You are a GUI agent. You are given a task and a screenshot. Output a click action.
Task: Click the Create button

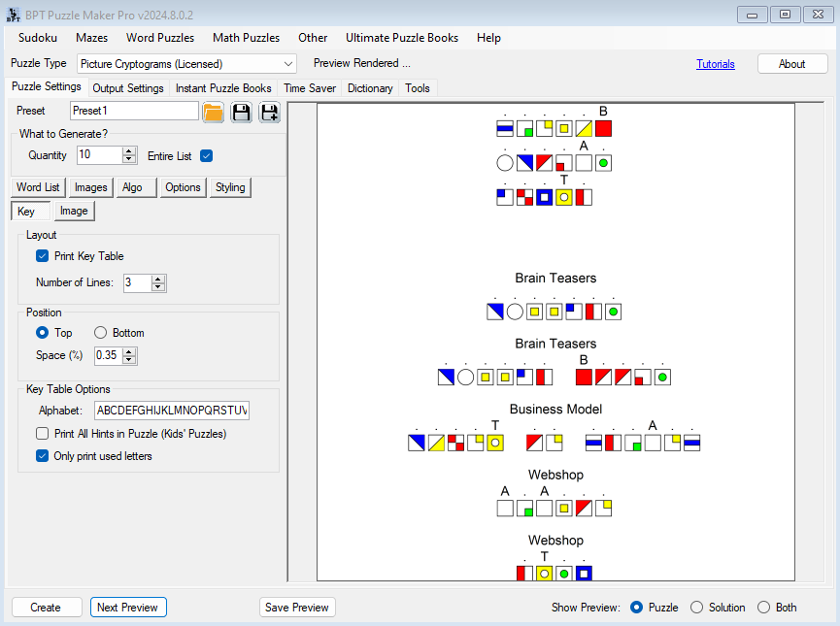pyautogui.click(x=46, y=608)
